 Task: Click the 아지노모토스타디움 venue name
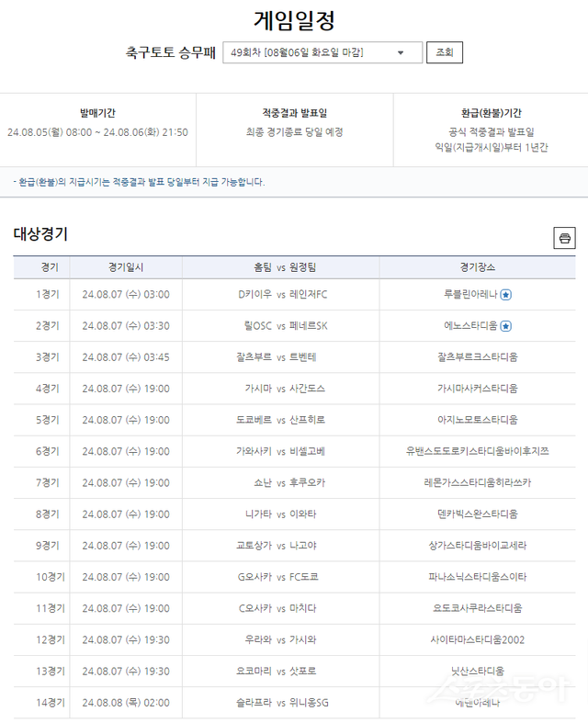pyautogui.click(x=477, y=420)
